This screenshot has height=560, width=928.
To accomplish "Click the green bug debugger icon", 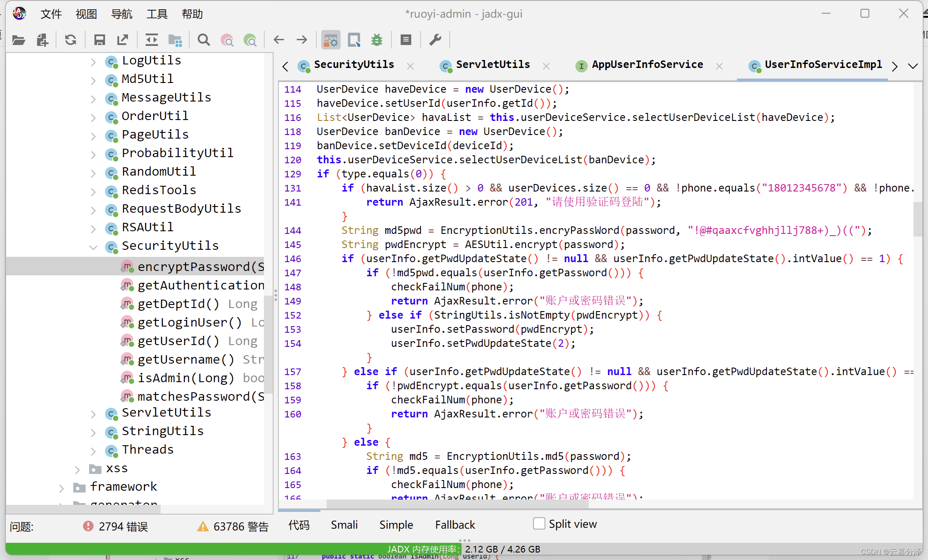I will [376, 40].
